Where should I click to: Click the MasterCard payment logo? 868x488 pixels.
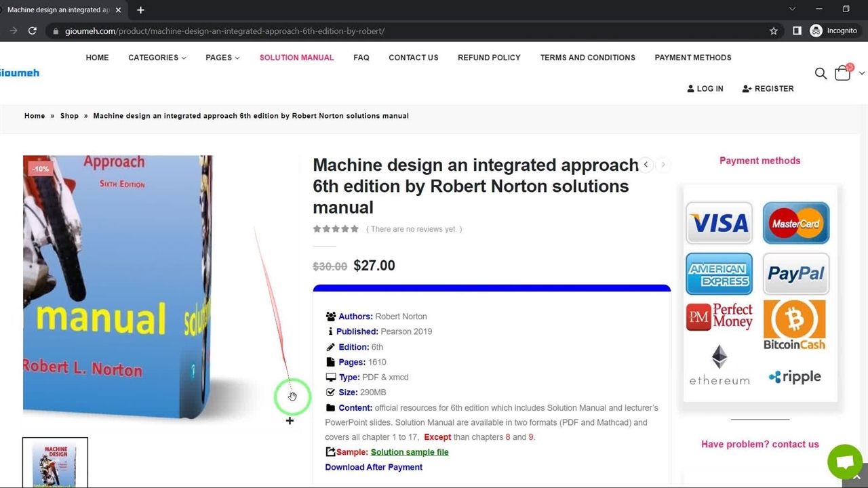tap(796, 222)
